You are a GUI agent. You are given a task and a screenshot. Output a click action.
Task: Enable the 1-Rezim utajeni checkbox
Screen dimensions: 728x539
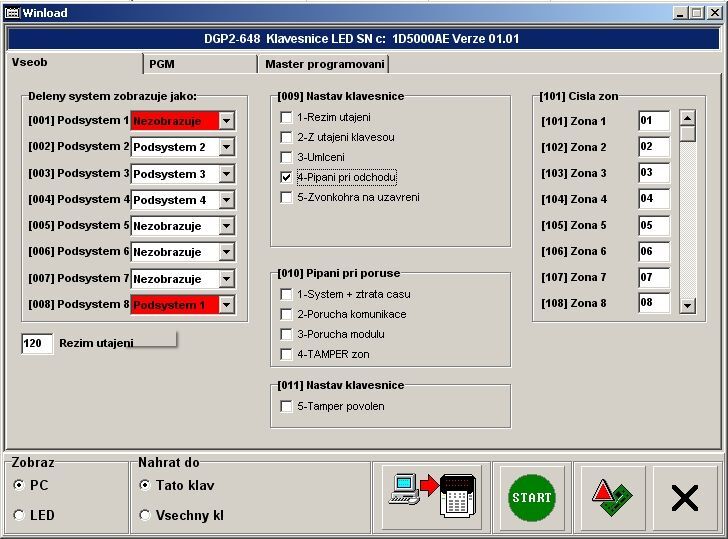tap(287, 118)
